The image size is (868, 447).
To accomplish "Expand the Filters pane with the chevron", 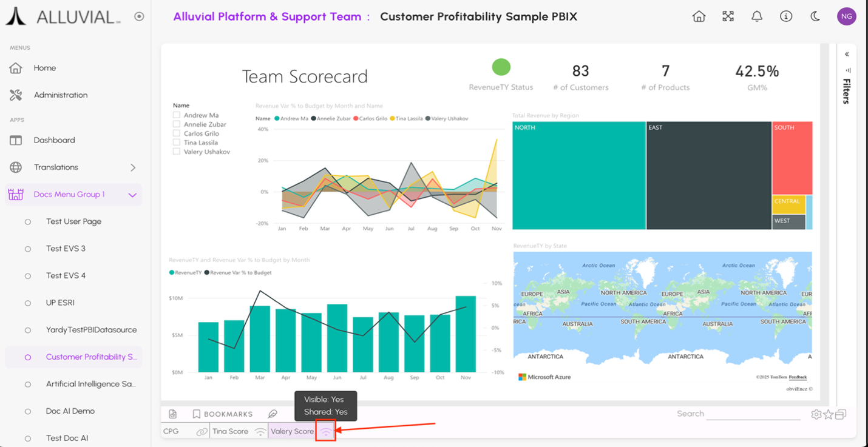I will click(x=847, y=55).
